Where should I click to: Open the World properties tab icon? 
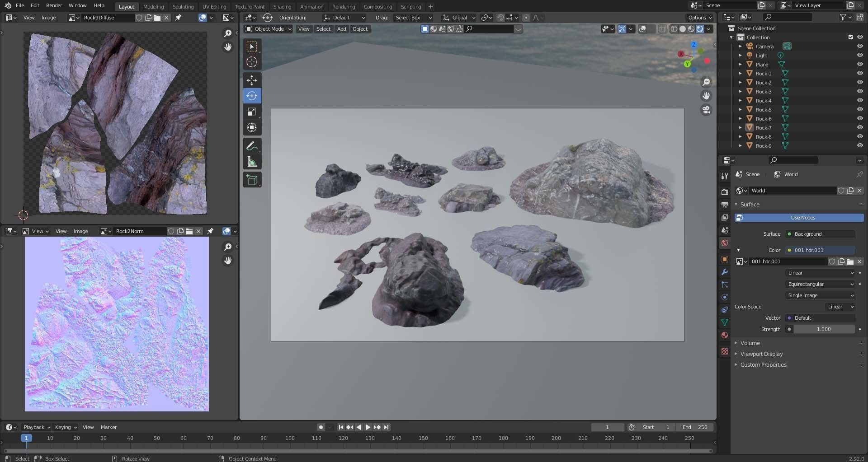pos(725,243)
